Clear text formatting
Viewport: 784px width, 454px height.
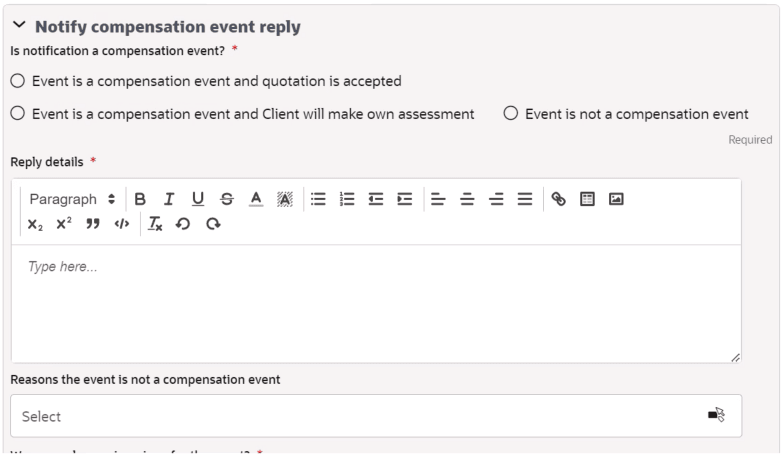155,224
